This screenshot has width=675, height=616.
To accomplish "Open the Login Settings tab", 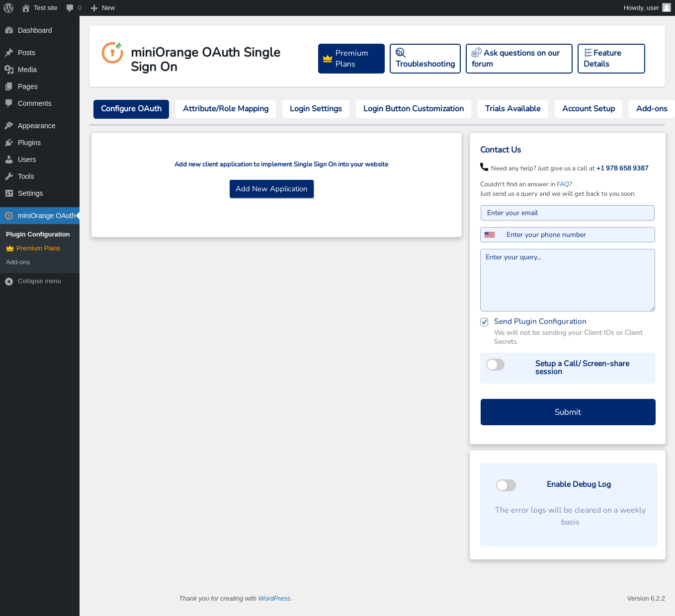I will point(316,109).
